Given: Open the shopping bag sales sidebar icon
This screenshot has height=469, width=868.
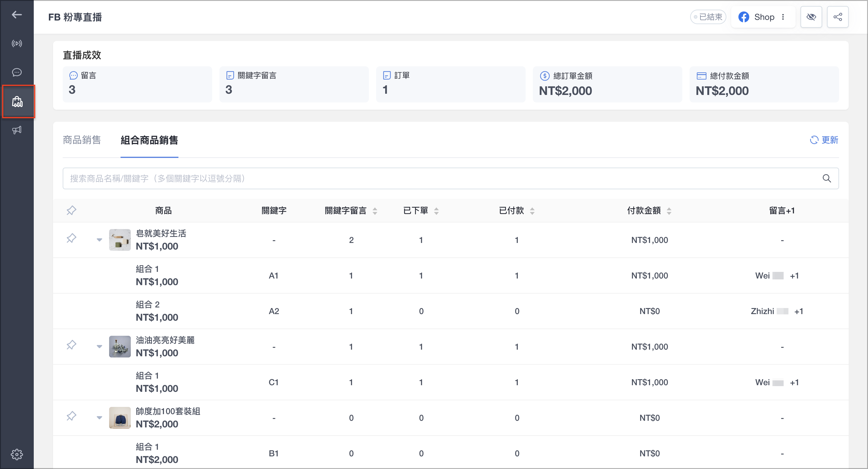Looking at the screenshot, I should click(x=17, y=101).
